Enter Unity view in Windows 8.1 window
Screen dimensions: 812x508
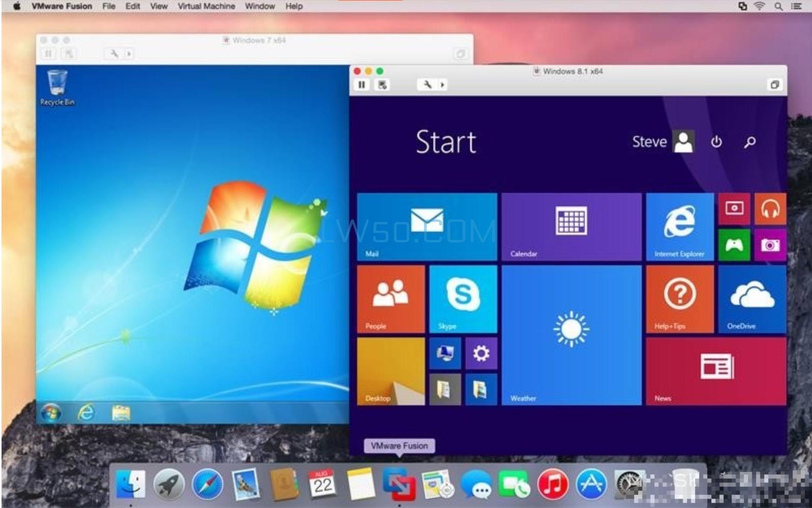[774, 85]
